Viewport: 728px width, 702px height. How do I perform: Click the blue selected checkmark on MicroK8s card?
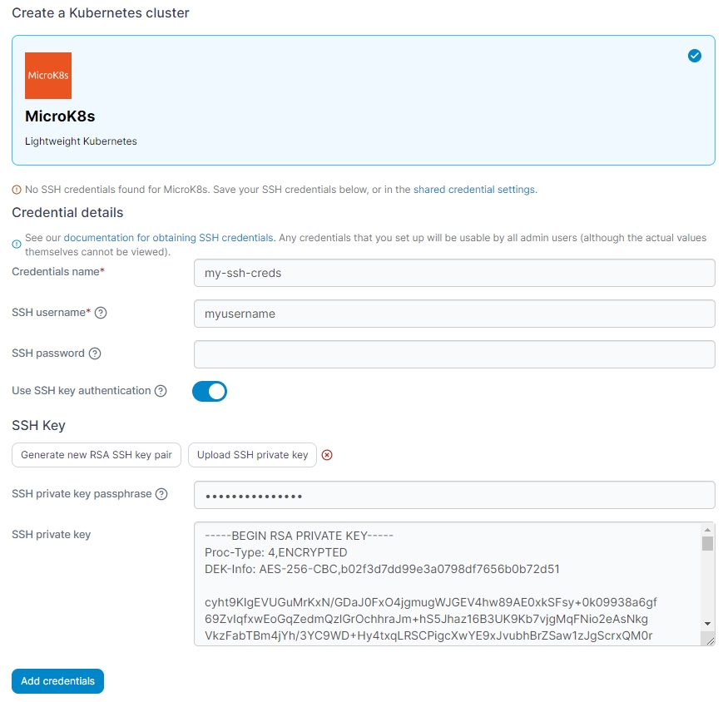(695, 56)
